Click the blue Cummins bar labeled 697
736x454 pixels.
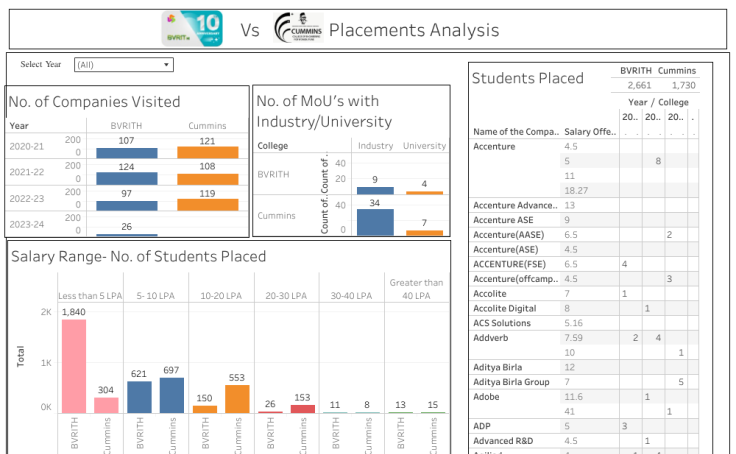[x=172, y=395]
